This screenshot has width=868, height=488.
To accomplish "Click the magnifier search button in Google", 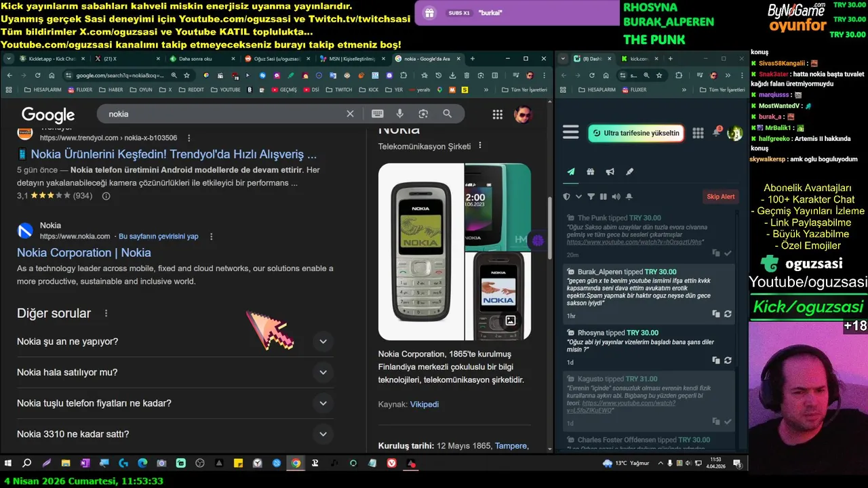I will coord(447,114).
